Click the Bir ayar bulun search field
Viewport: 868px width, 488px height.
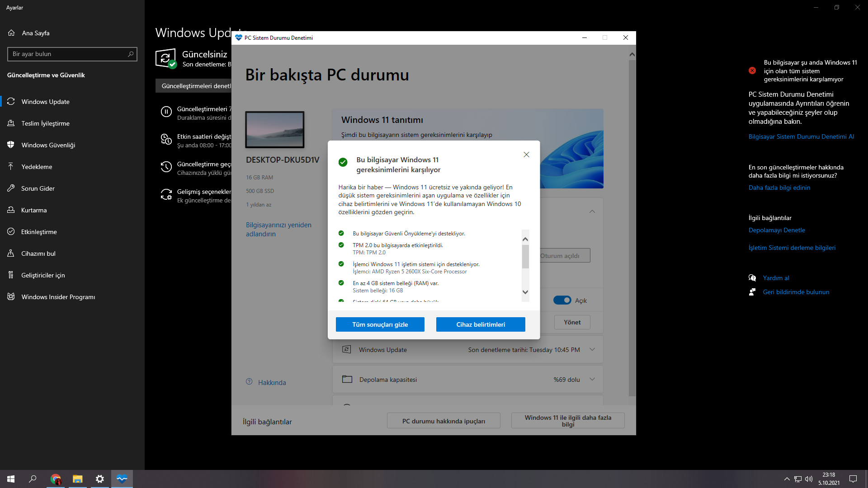point(68,54)
